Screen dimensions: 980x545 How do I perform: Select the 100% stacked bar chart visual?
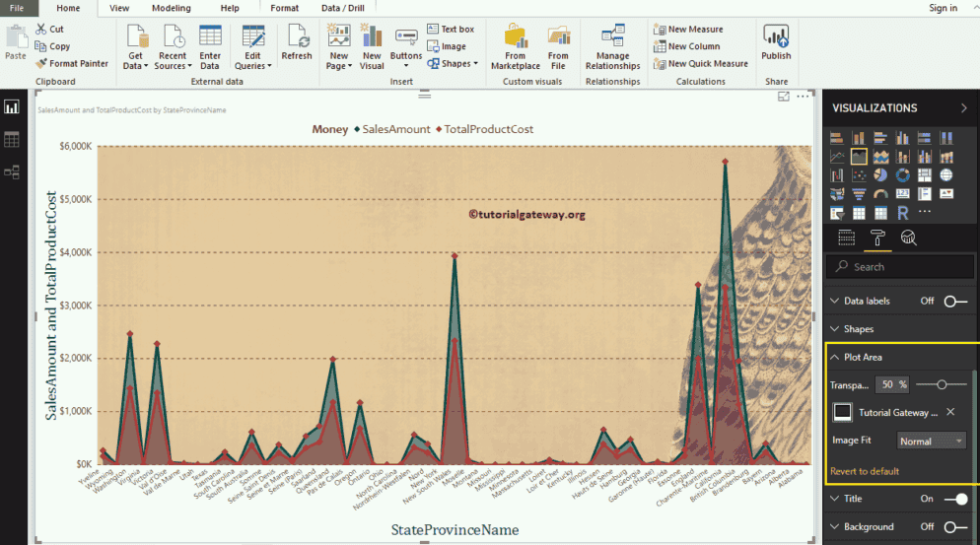(925, 138)
